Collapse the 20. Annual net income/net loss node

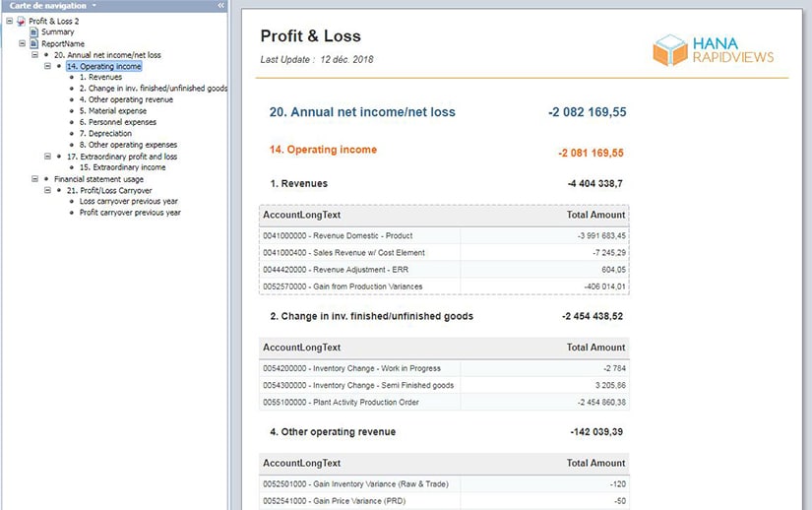point(34,54)
